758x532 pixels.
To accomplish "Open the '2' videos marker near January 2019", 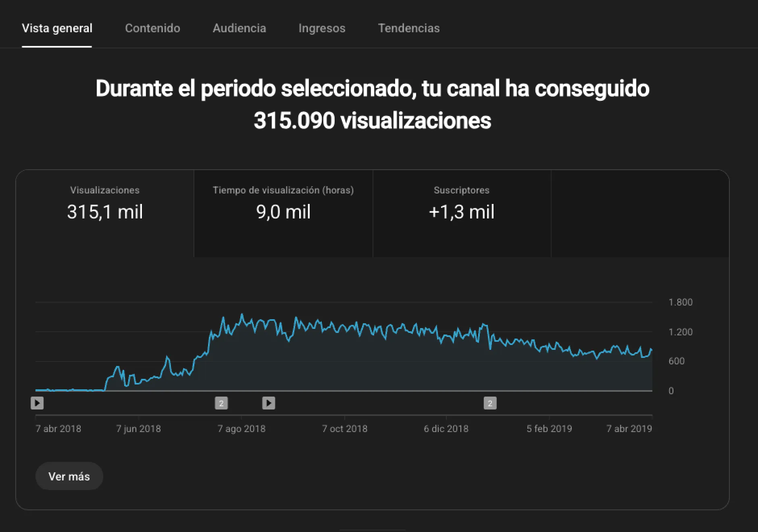I will click(490, 403).
